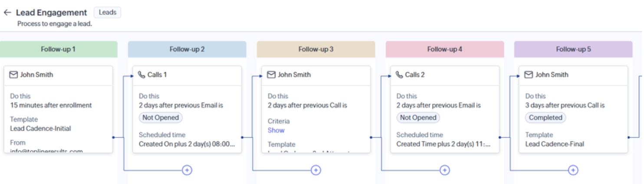Select the Follow-up 4 column header
Screen dimensions: 644x184
pyautogui.click(x=445, y=49)
